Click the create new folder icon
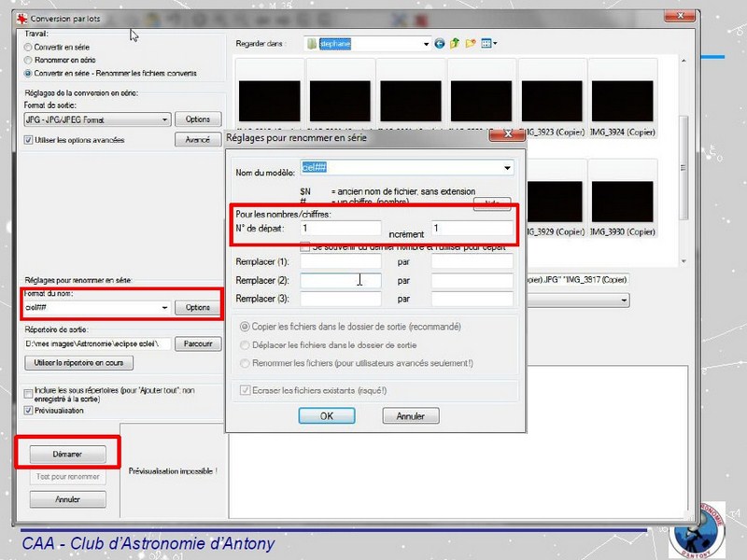Viewport: 747px width, 560px height. click(472, 44)
